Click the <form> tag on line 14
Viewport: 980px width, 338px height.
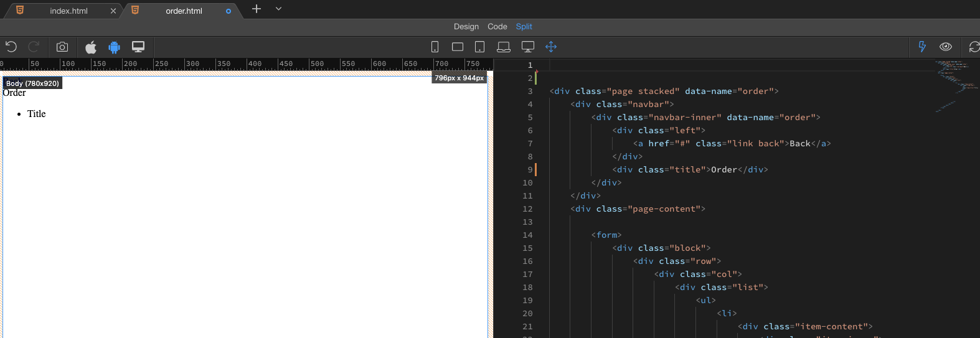click(606, 235)
